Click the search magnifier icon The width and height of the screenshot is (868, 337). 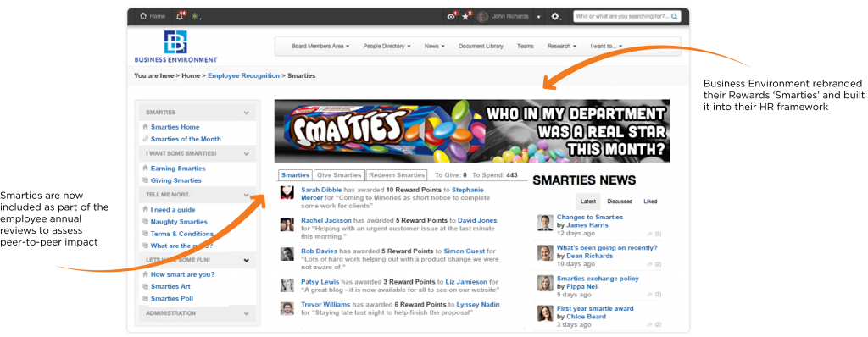coord(674,17)
